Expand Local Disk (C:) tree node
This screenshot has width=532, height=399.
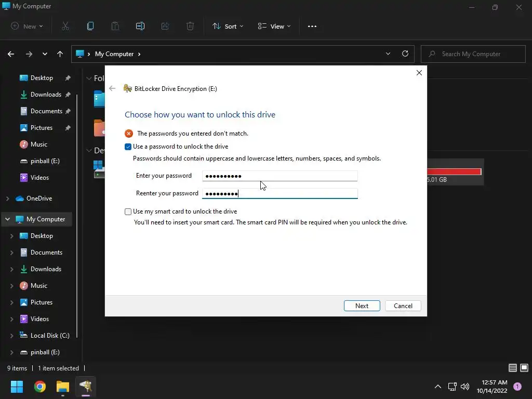click(12, 336)
